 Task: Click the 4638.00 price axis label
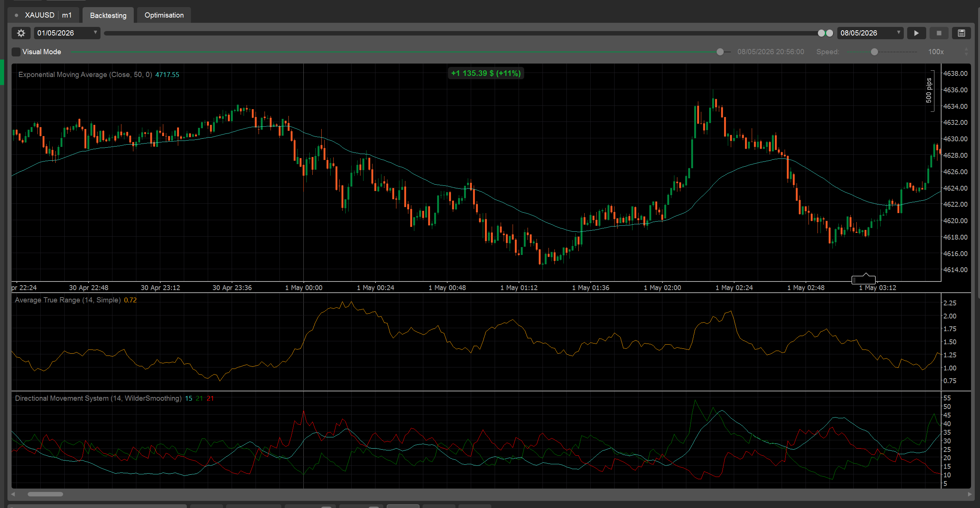(x=955, y=73)
